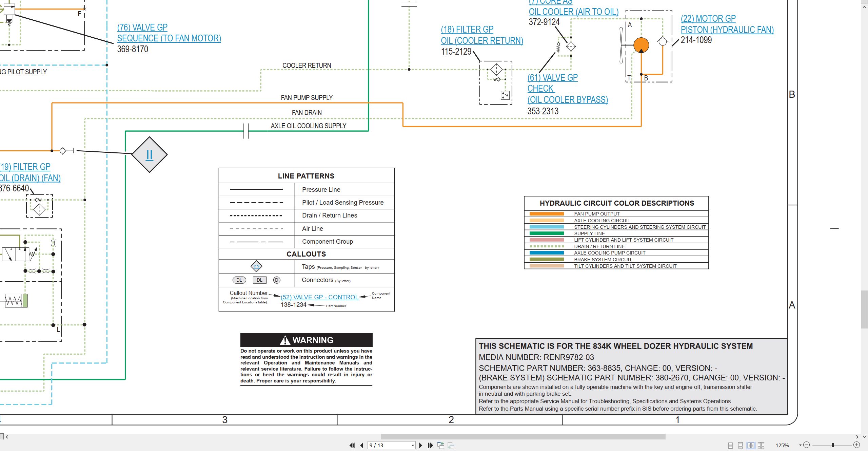The height and width of the screenshot is (451, 868).
Task: Go to the first page
Action: pyautogui.click(x=352, y=445)
